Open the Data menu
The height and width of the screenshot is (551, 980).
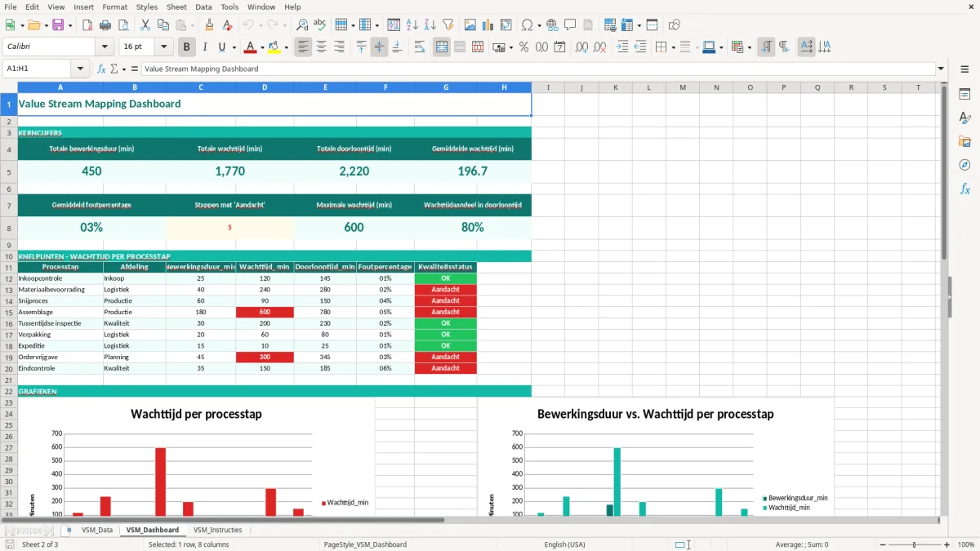203,7
